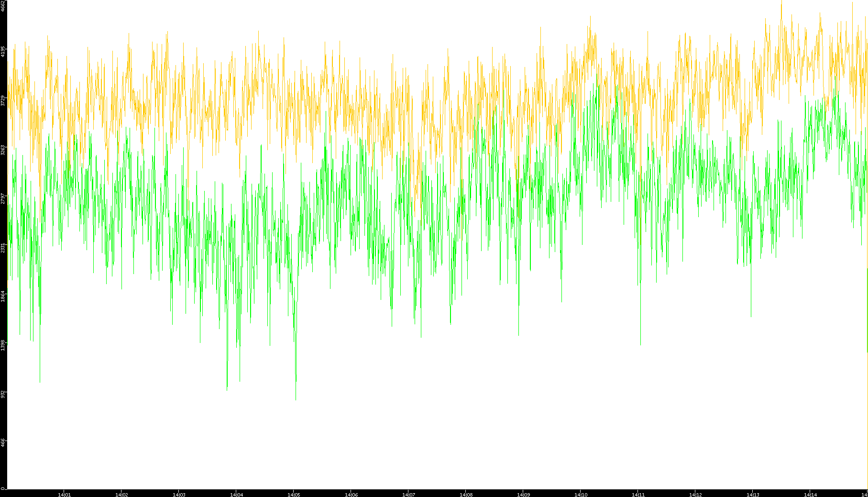This screenshot has height=497, width=868.
Task: Click the 3729 value axis label
Action: (3, 100)
